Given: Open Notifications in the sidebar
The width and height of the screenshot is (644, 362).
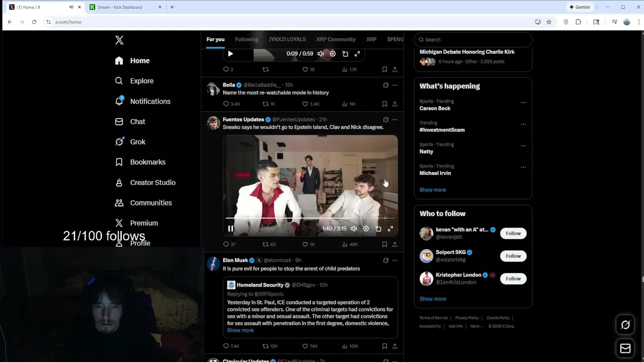Looking at the screenshot, I should (142, 102).
